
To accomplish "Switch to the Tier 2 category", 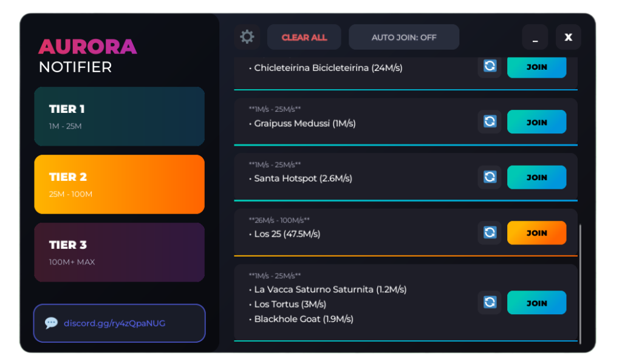I will coord(119,184).
